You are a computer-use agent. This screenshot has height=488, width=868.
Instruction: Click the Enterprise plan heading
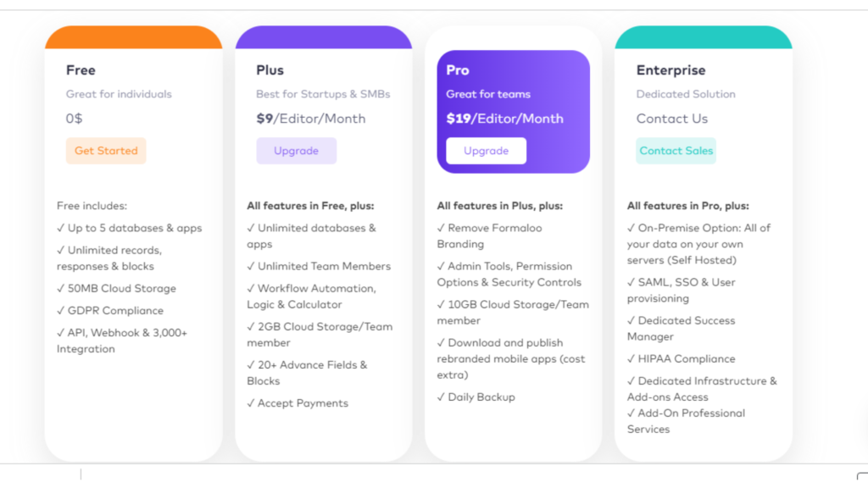670,70
